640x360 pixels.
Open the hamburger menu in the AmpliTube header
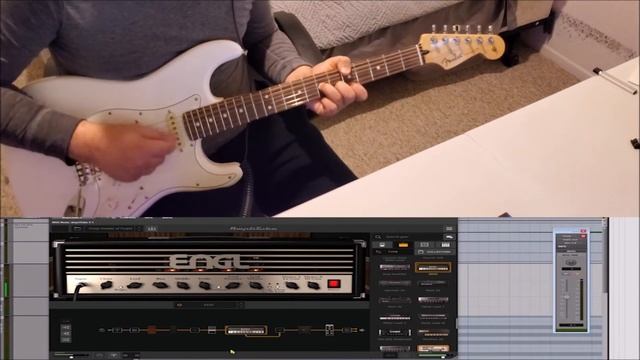[x=449, y=229]
